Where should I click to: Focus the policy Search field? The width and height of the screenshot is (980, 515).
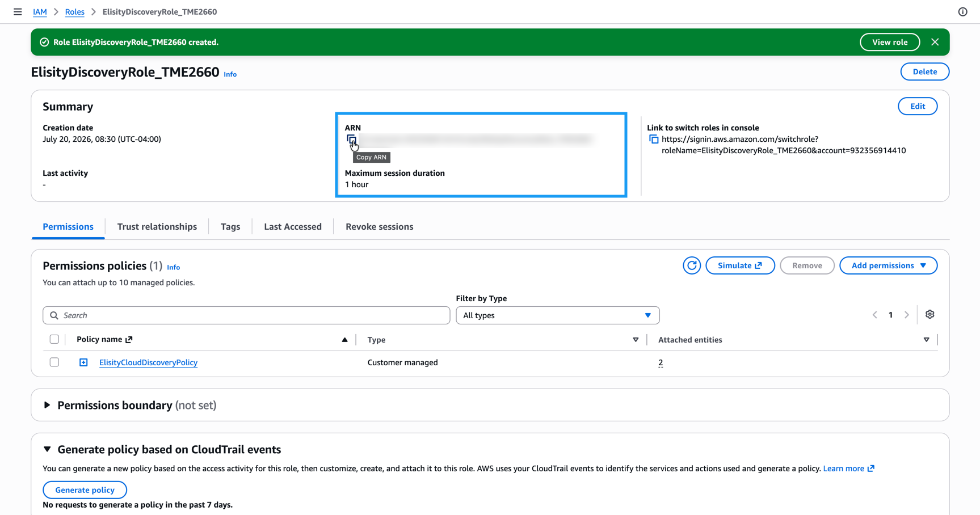tap(246, 315)
